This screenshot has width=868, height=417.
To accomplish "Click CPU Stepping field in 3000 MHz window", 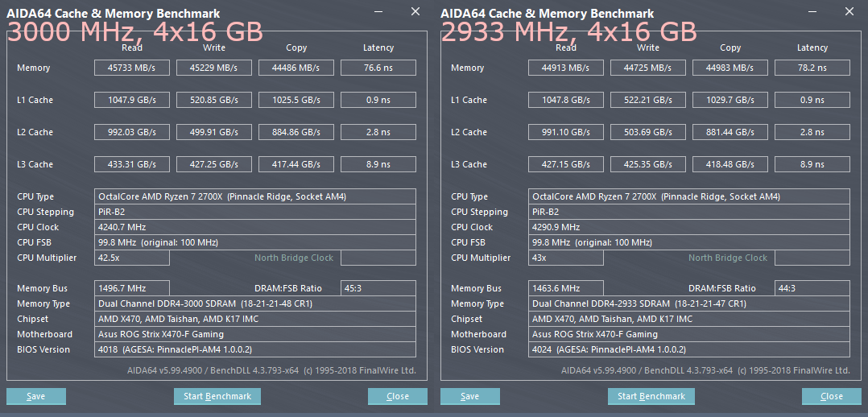I will tap(254, 212).
